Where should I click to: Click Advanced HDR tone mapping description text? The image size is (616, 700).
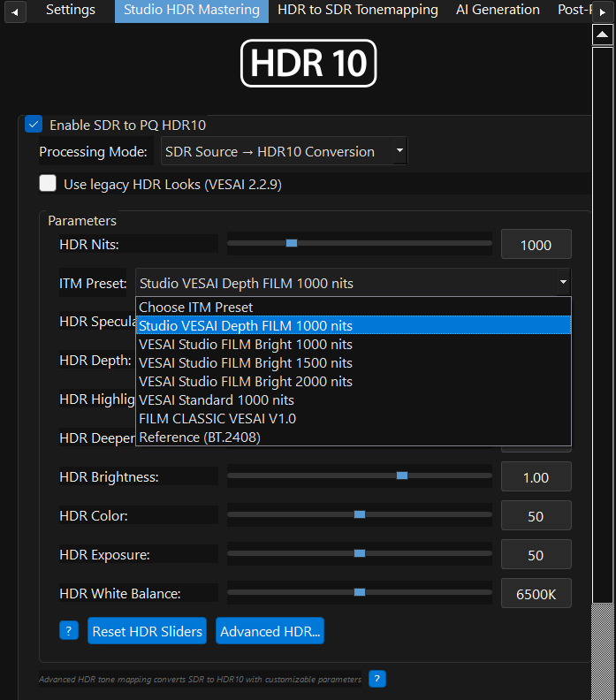point(200,679)
